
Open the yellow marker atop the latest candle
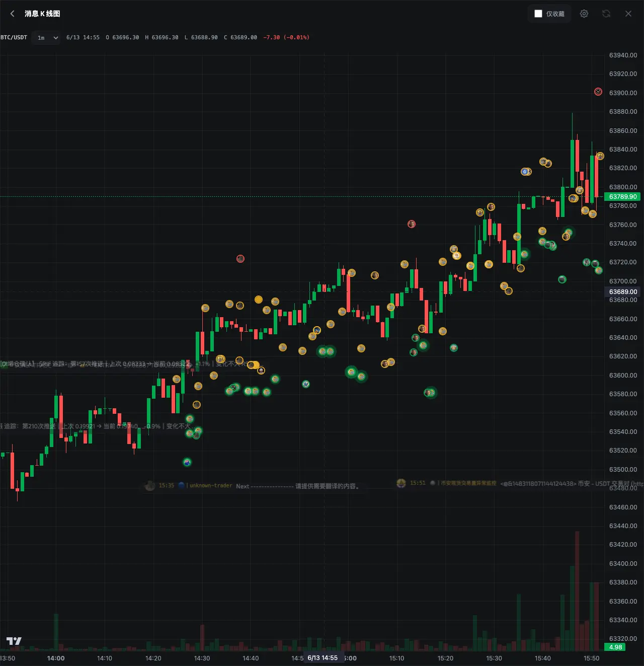(x=600, y=156)
